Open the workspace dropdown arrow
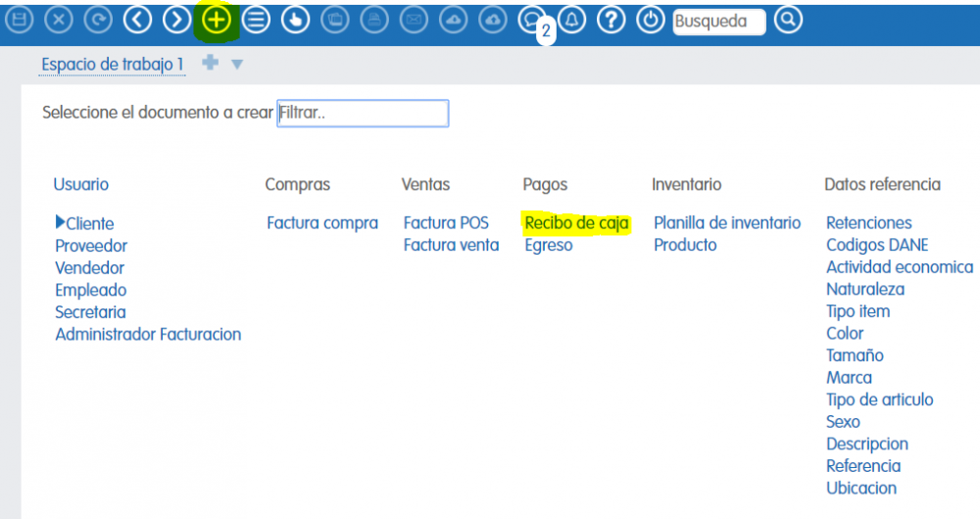This screenshot has width=980, height=519. click(237, 64)
